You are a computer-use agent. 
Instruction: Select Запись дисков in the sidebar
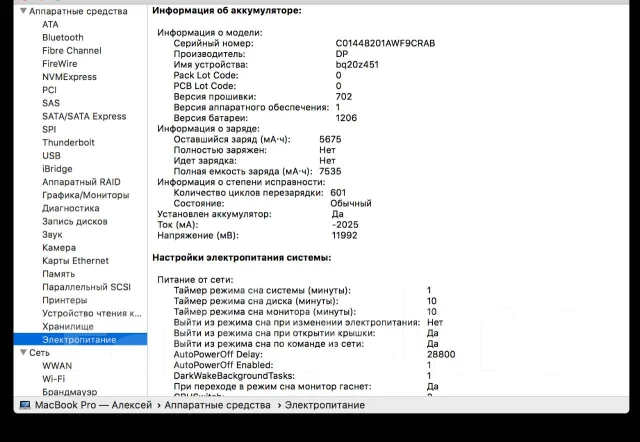pos(75,221)
